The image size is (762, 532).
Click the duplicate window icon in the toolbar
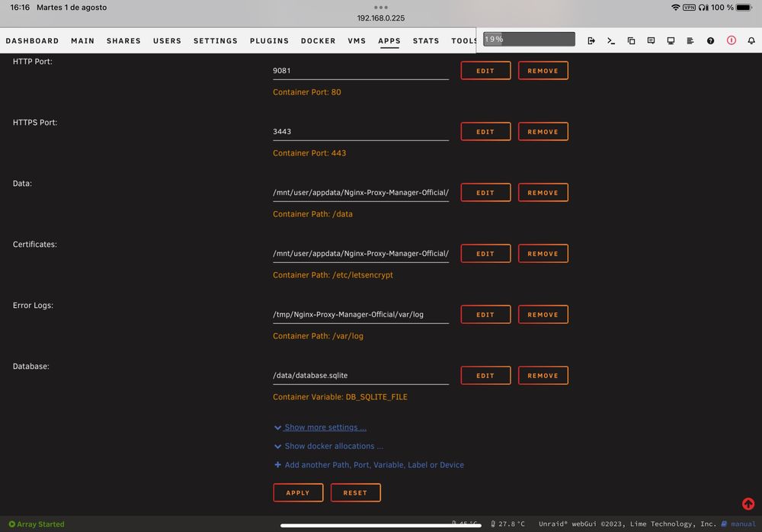(631, 40)
